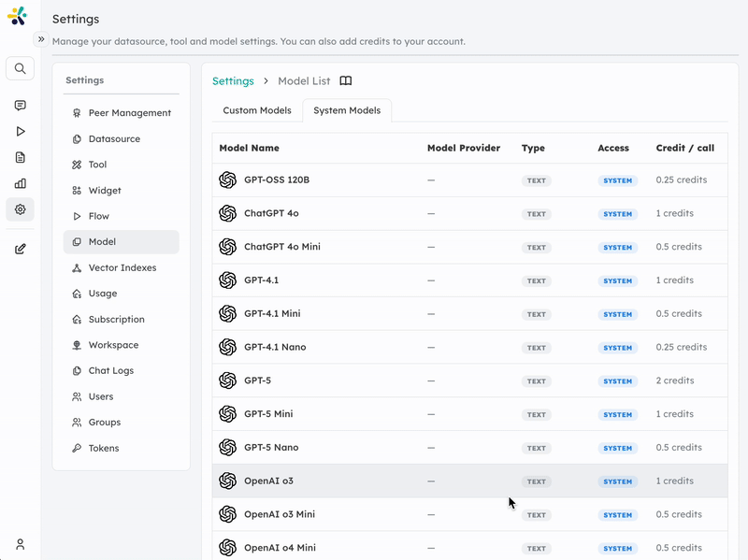
Task: Open the document icon in left rail
Action: click(20, 158)
